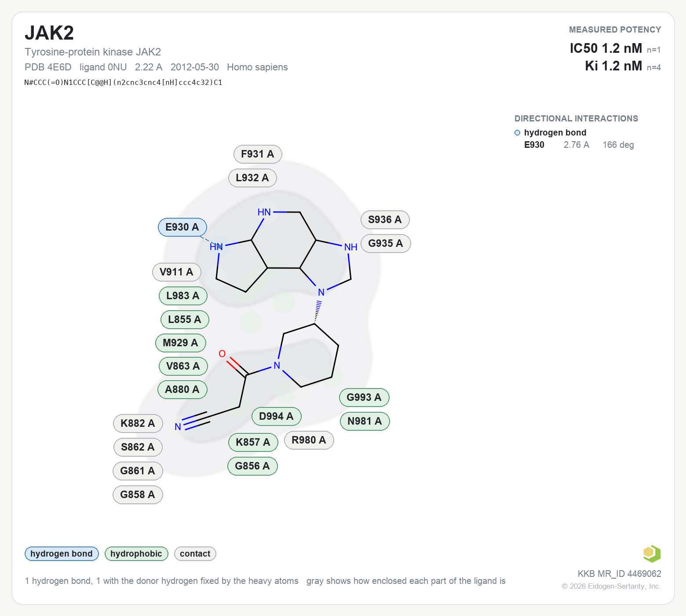Click the IC50 1.2 nM value

(x=606, y=48)
